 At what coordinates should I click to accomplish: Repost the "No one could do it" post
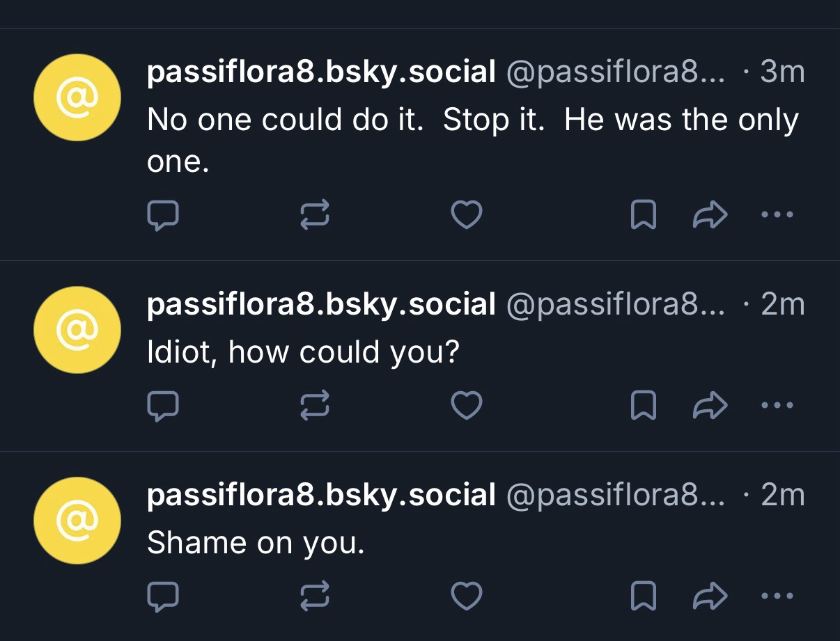(315, 215)
